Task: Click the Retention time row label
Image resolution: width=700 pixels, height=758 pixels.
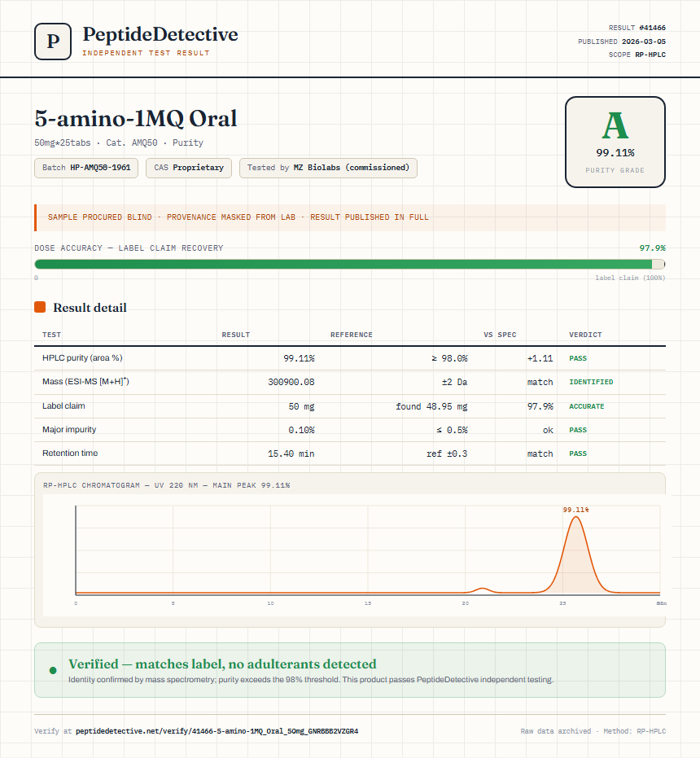Action: [70, 453]
